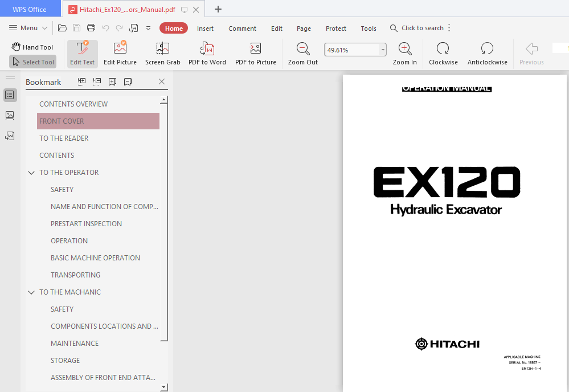Click the Previous page arrow
Viewport: 569px width, 392px height.
click(x=531, y=54)
